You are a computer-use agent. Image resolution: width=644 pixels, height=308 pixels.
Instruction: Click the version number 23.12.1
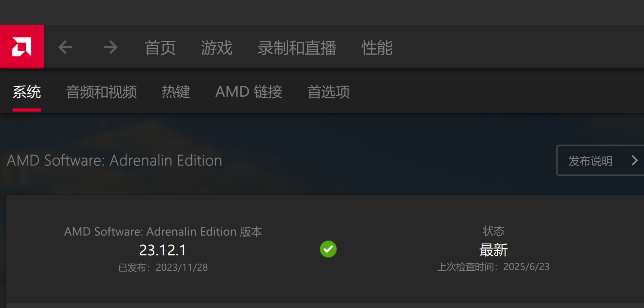point(162,250)
